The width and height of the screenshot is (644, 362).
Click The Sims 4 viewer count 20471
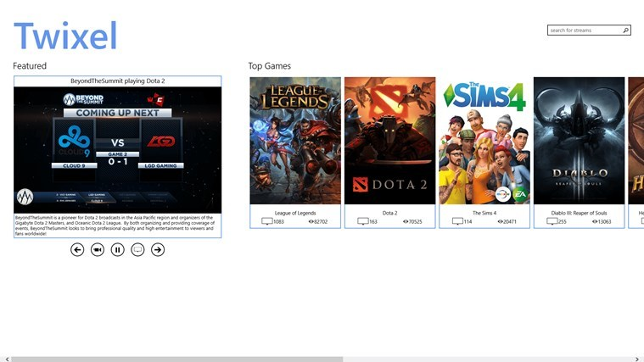coord(510,221)
